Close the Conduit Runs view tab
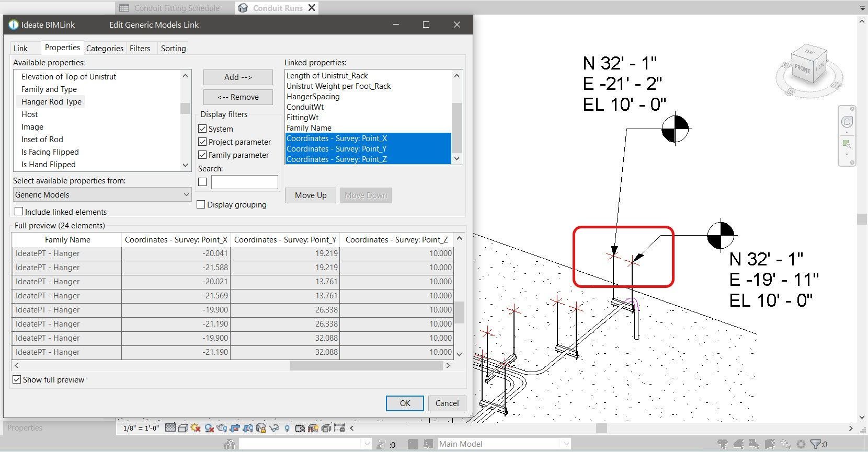The height and width of the screenshot is (452, 868). [312, 7]
